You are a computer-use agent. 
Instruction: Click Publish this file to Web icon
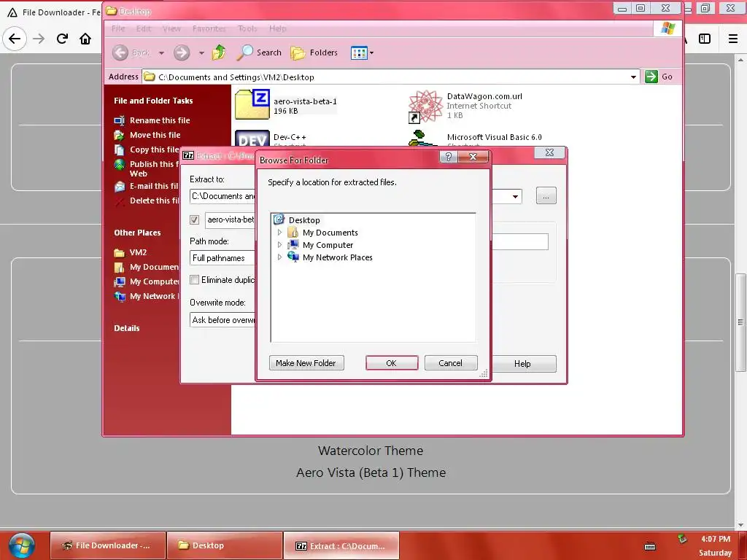tap(119, 165)
